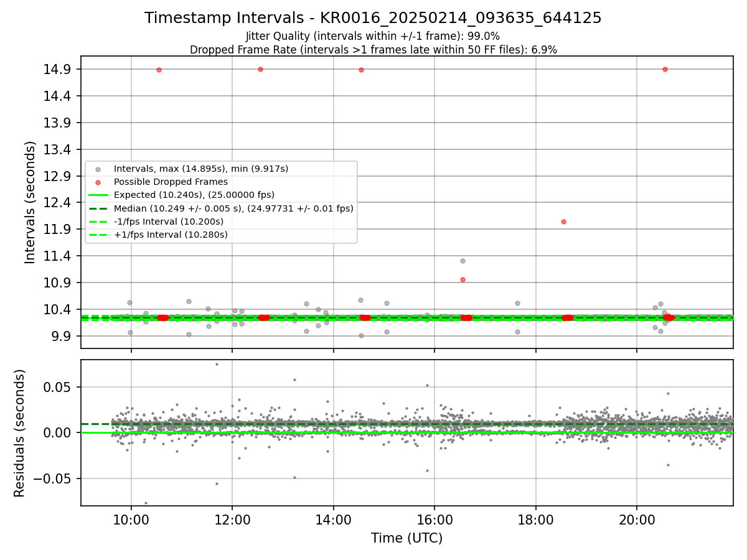Screen dimensions: 747x560
Task: Click the y-axis tick label 11.9
Action: [58, 229]
